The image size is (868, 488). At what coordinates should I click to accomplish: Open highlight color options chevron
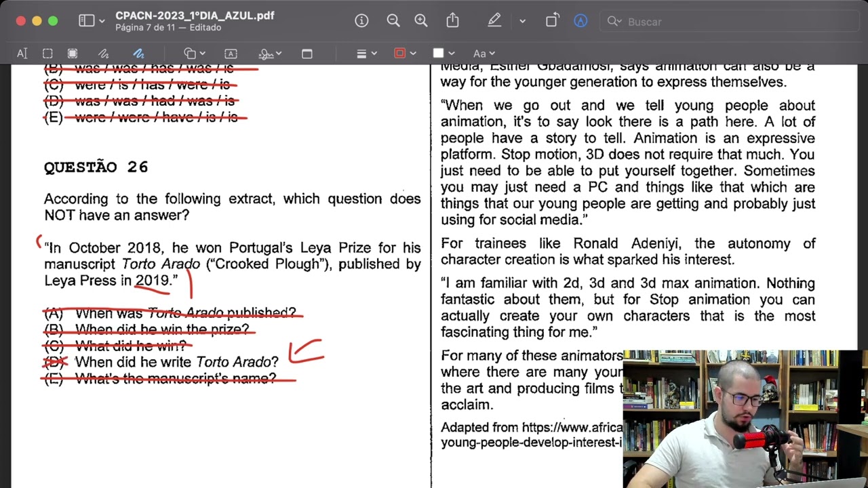pyautogui.click(x=522, y=22)
